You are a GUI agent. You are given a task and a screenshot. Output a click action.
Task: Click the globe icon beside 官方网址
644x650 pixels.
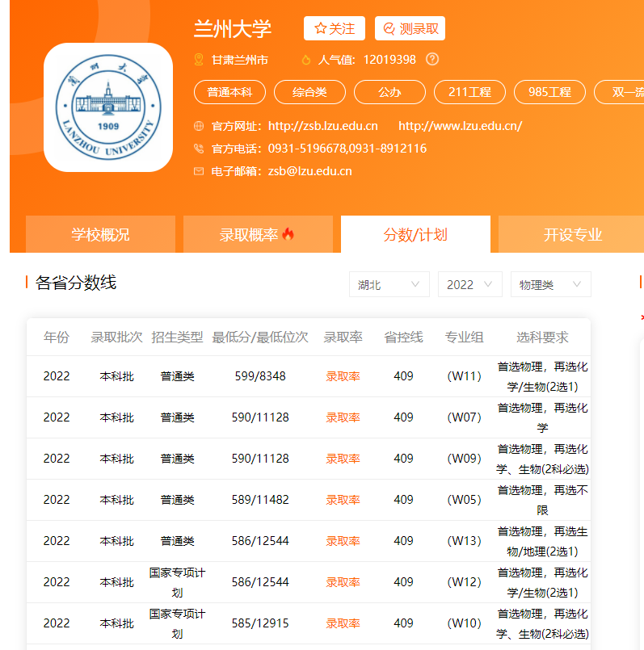pos(199,126)
